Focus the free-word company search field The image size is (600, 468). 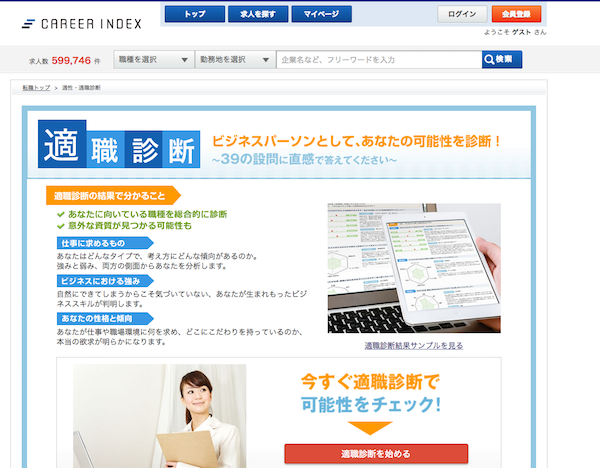pos(379,60)
